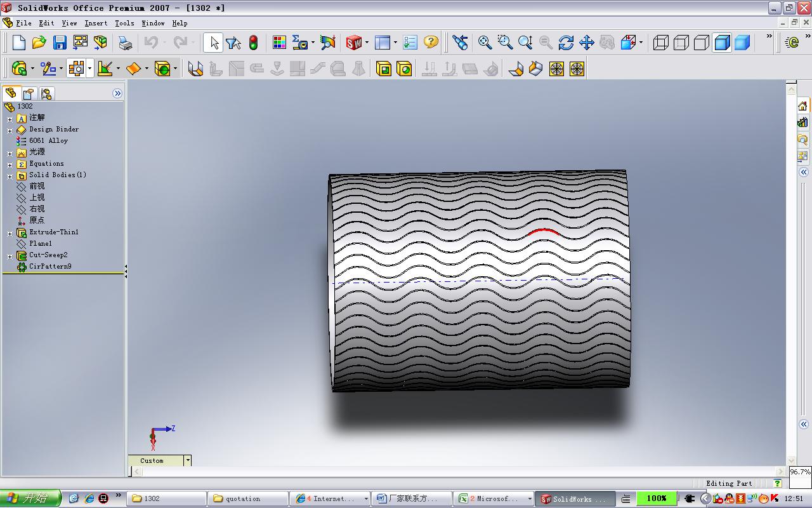
Task: Open the View menu
Action: [69, 23]
